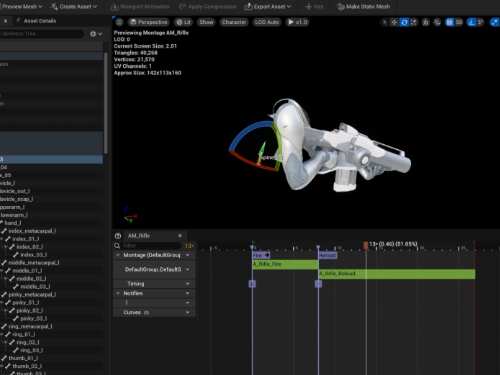Select the rotate gizmo tool icon

click(x=404, y=22)
